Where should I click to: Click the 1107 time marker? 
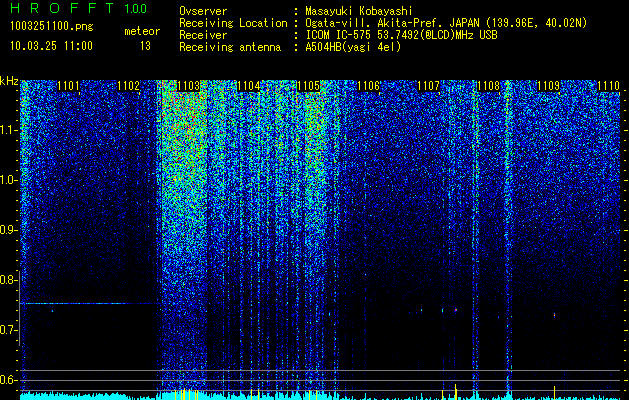click(428, 86)
